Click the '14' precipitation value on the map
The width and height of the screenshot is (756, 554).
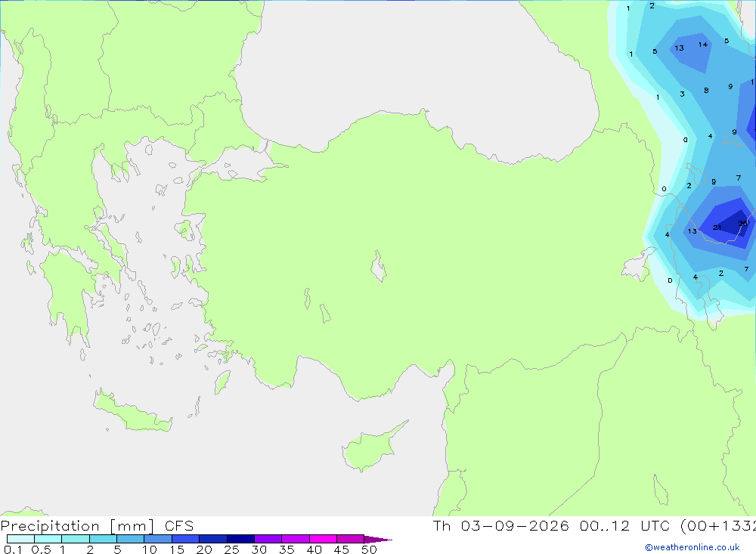703,45
